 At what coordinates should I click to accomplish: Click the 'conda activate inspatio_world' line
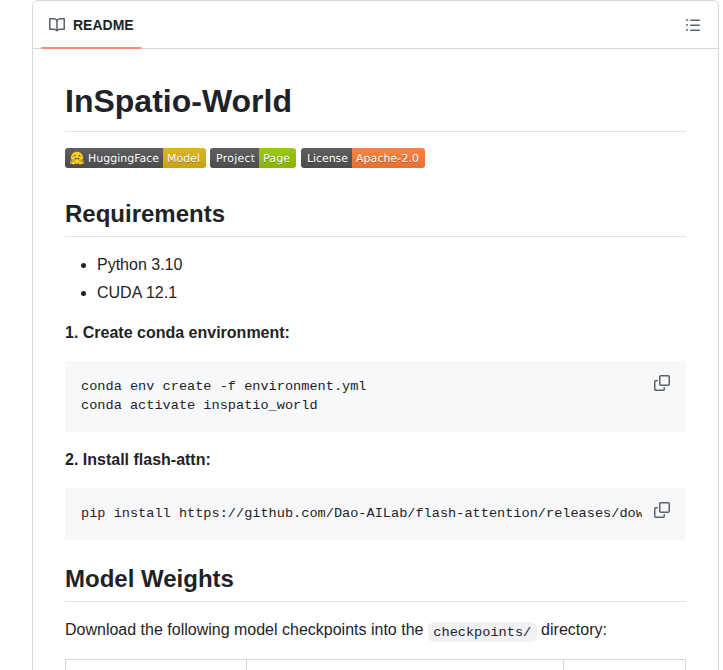click(x=199, y=405)
